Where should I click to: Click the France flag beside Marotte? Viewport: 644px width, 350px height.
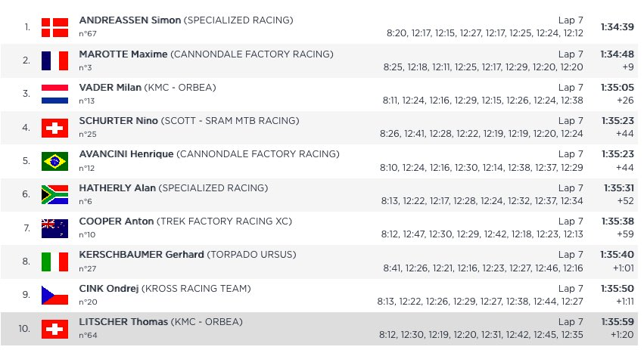(54, 60)
